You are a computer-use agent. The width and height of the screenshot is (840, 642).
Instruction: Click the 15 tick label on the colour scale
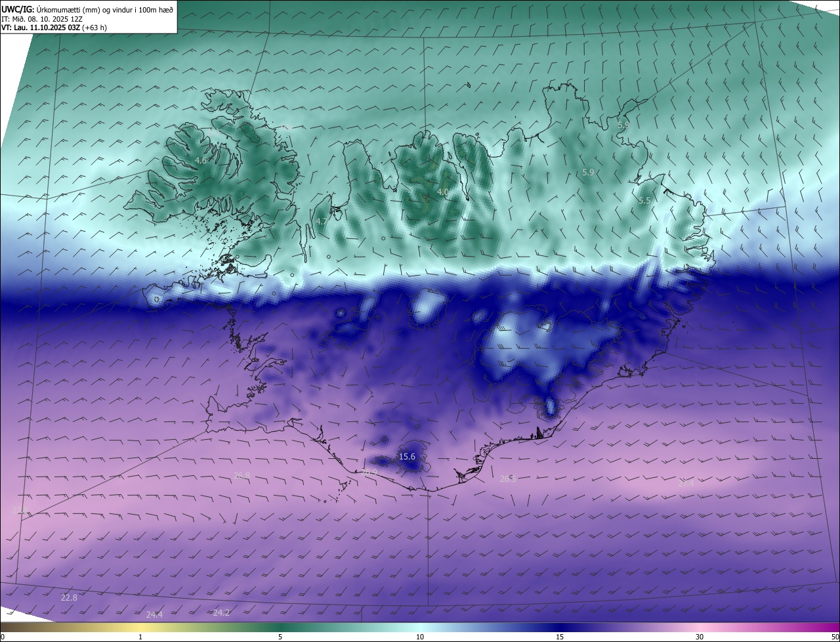pyautogui.click(x=560, y=637)
